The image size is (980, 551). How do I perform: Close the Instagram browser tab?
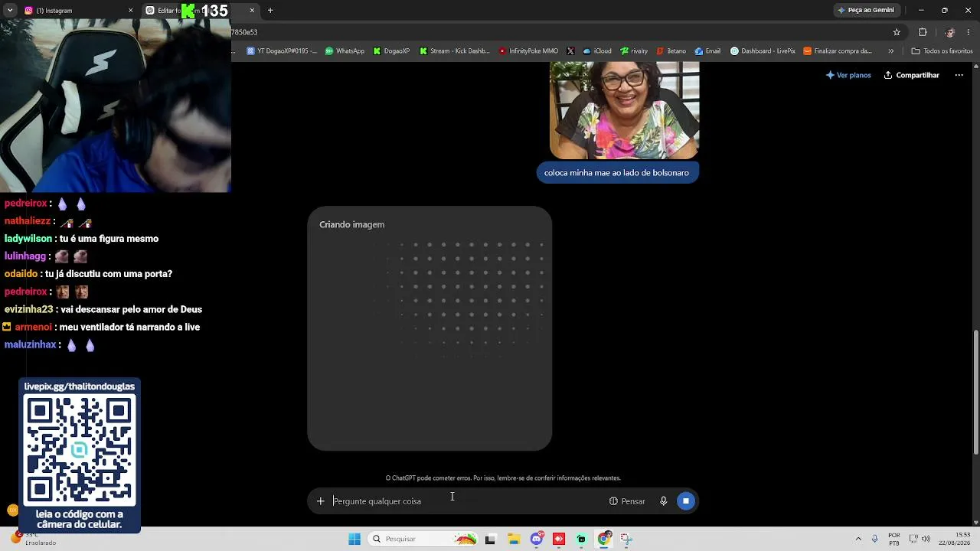[130, 11]
